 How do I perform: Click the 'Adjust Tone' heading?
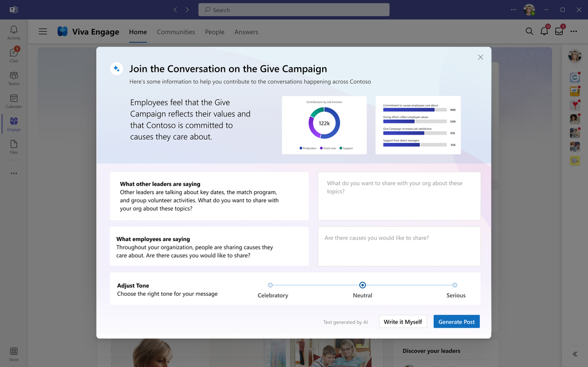pos(133,285)
